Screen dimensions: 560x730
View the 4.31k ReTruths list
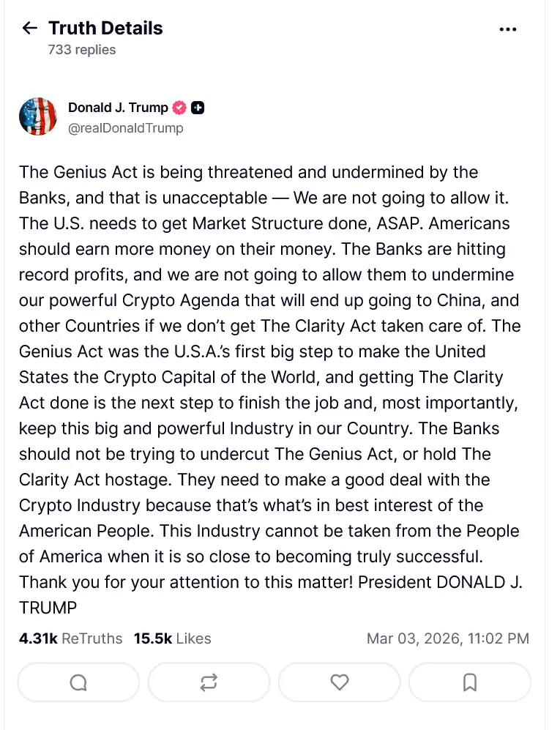point(71,638)
